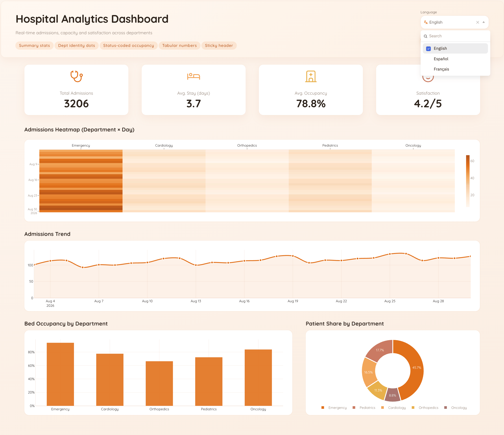Viewport: 504px width, 435px height.
Task: Select Español from language list
Action: pyautogui.click(x=455, y=59)
